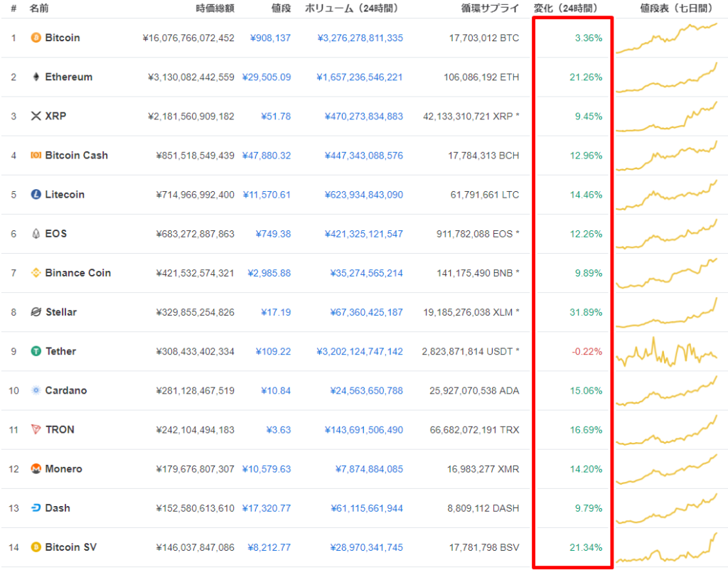
Task: Click supply value 25,927,070,538 ADA
Action: (x=474, y=391)
